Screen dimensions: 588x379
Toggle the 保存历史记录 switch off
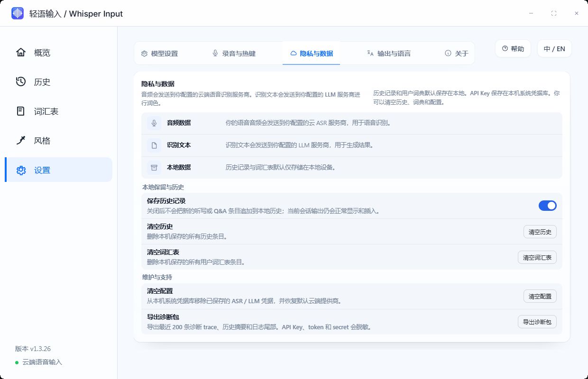pyautogui.click(x=547, y=206)
